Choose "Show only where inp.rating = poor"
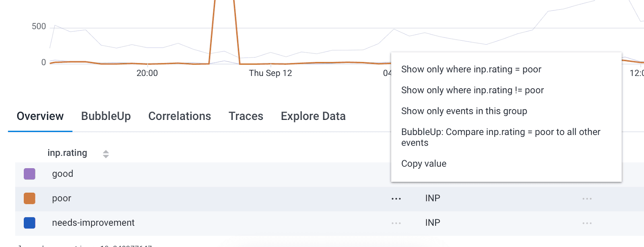 coord(471,70)
